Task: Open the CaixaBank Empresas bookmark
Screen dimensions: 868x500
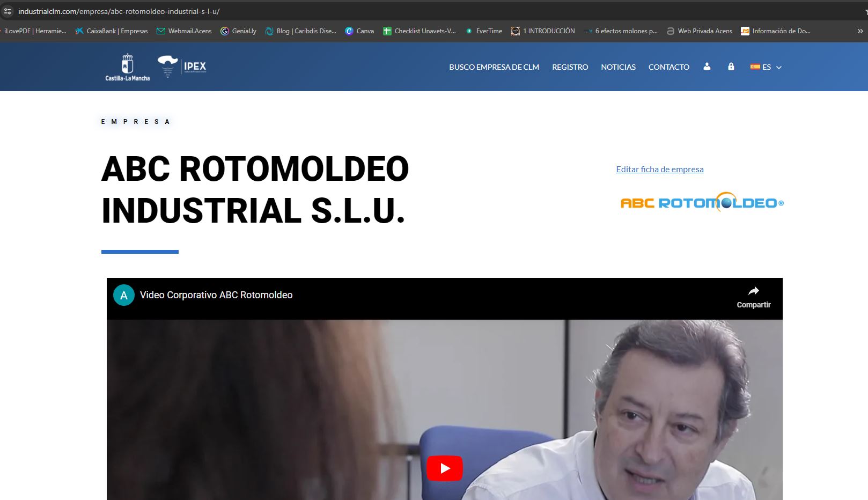Action: tap(112, 31)
